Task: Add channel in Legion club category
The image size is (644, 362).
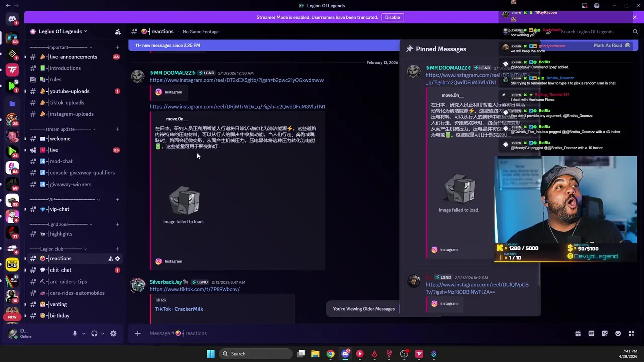Action: click(x=117, y=249)
